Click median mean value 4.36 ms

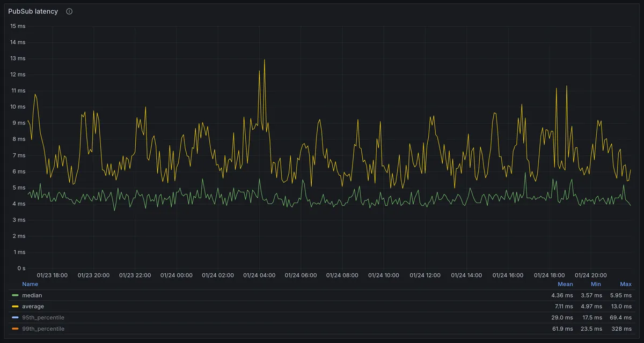click(x=562, y=295)
